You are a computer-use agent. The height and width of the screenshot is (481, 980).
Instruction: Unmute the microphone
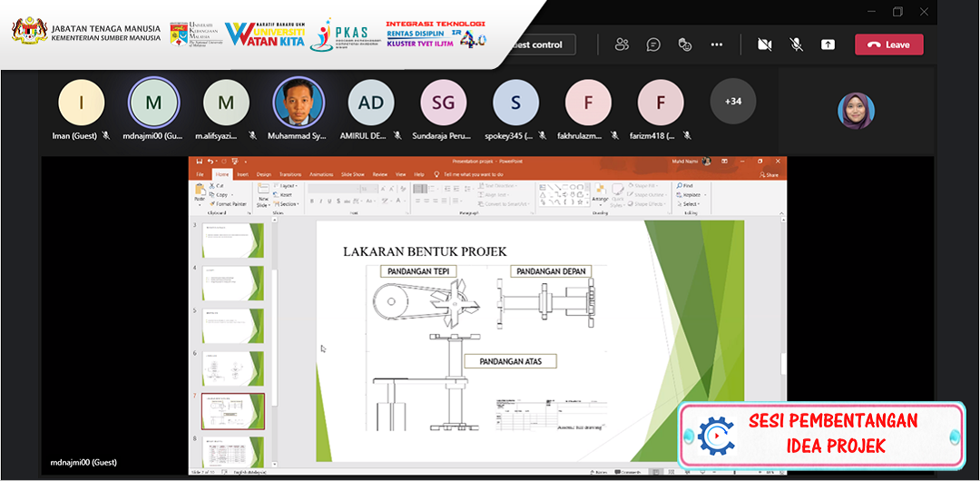(x=796, y=44)
